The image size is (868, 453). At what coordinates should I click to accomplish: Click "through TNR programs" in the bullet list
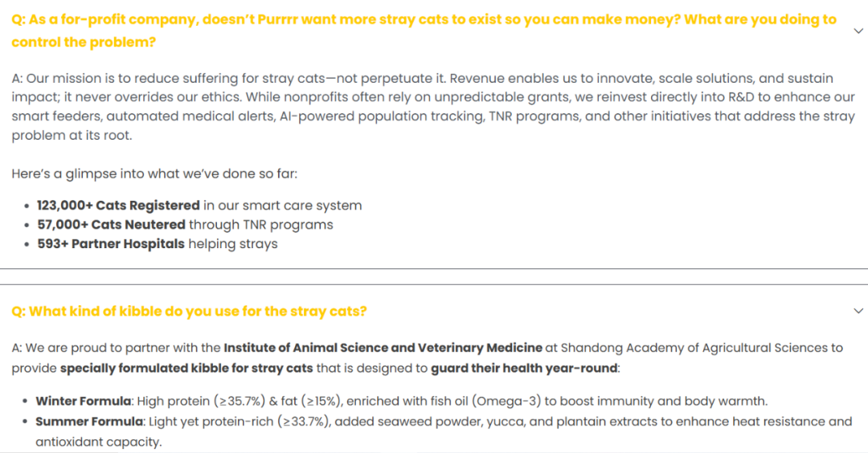point(261,225)
